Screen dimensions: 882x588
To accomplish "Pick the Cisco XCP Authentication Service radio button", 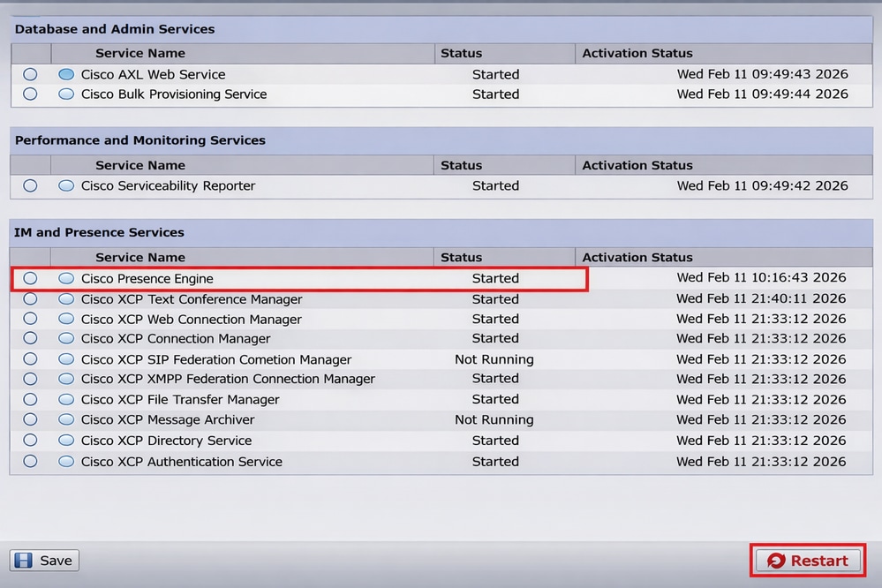I will click(x=30, y=461).
